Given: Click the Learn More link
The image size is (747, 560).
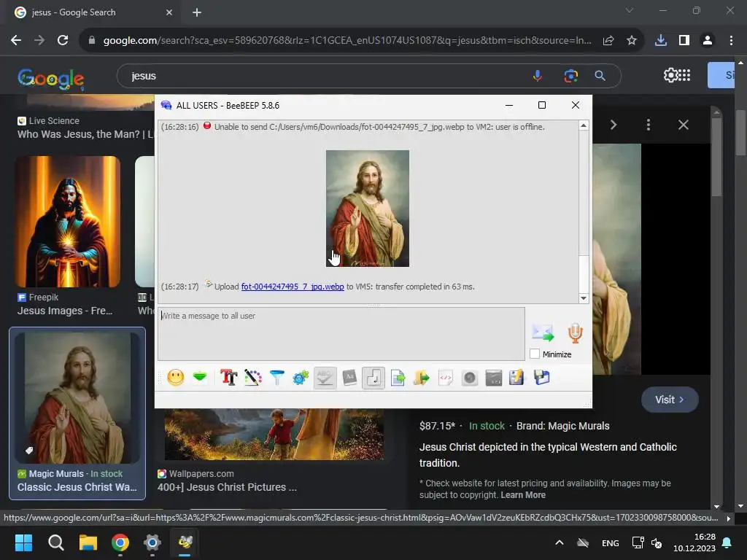Looking at the screenshot, I should 523,495.
